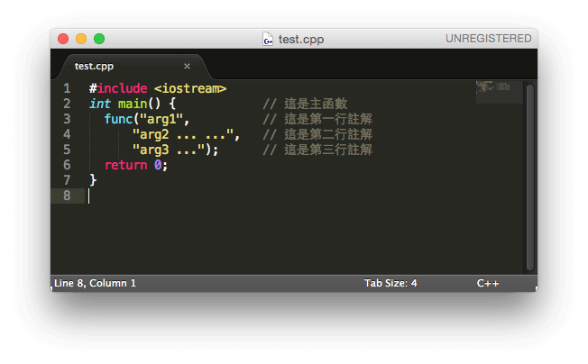Click the yellow minimize window button

click(x=81, y=39)
